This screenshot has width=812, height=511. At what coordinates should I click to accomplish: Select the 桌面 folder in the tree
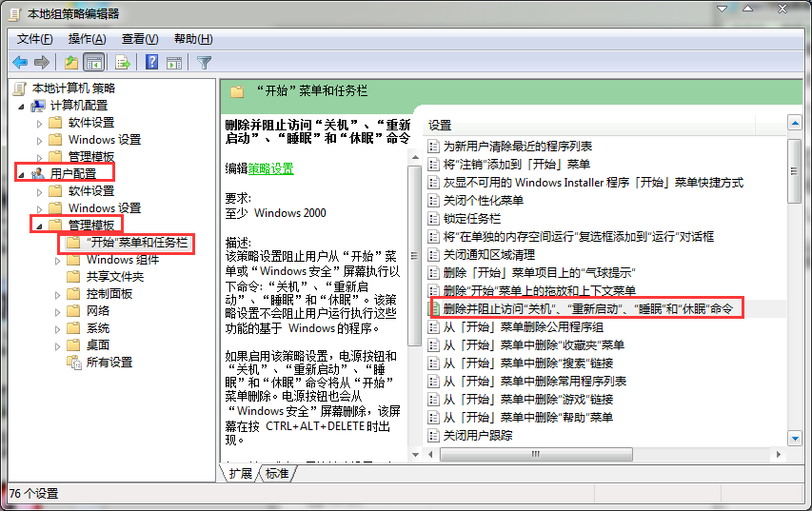pos(97,345)
